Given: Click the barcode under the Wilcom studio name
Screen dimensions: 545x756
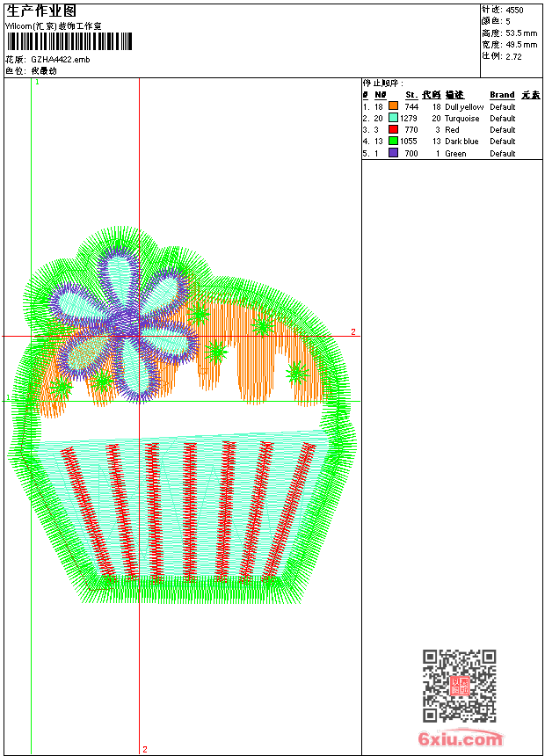Looking at the screenshot, I should pos(69,41).
